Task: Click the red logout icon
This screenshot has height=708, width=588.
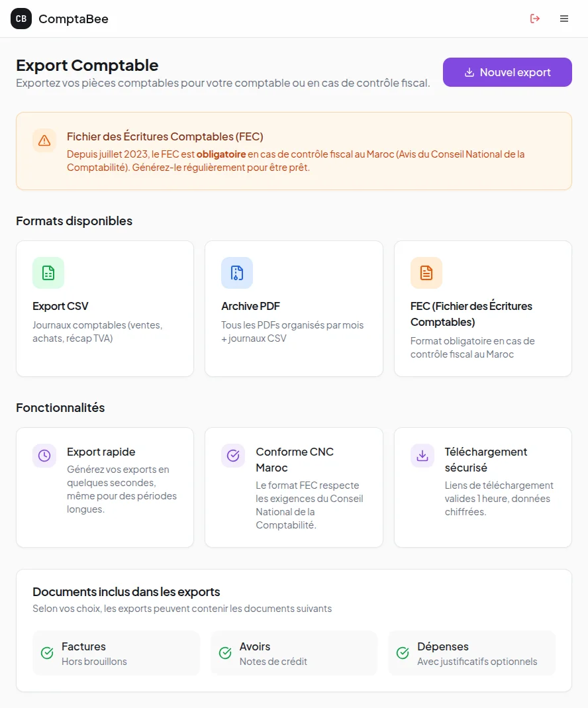Action: click(x=535, y=19)
